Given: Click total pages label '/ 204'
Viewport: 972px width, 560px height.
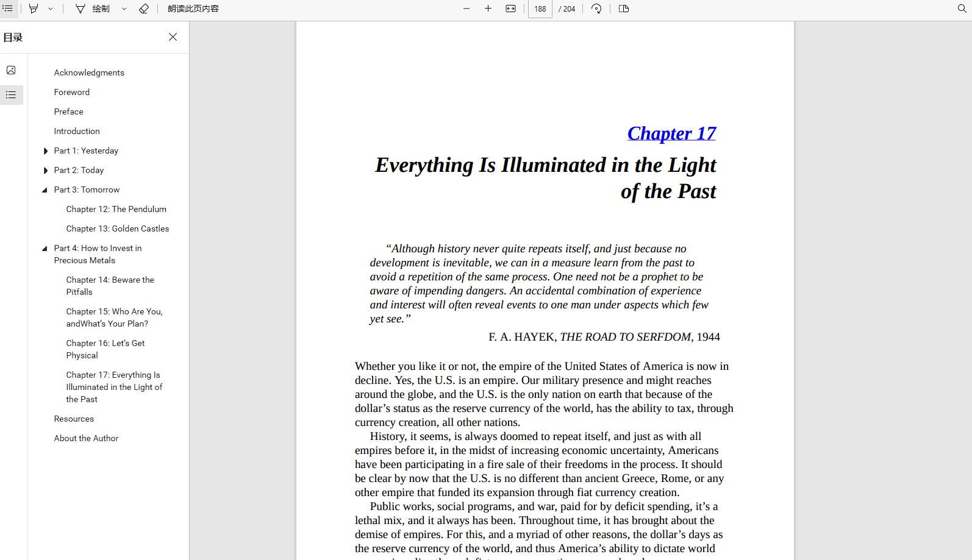Looking at the screenshot, I should click(567, 9).
